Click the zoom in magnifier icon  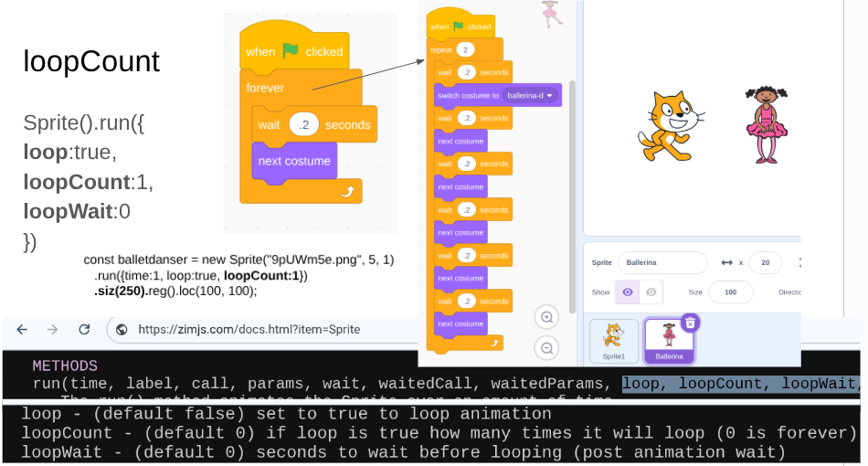click(x=547, y=317)
